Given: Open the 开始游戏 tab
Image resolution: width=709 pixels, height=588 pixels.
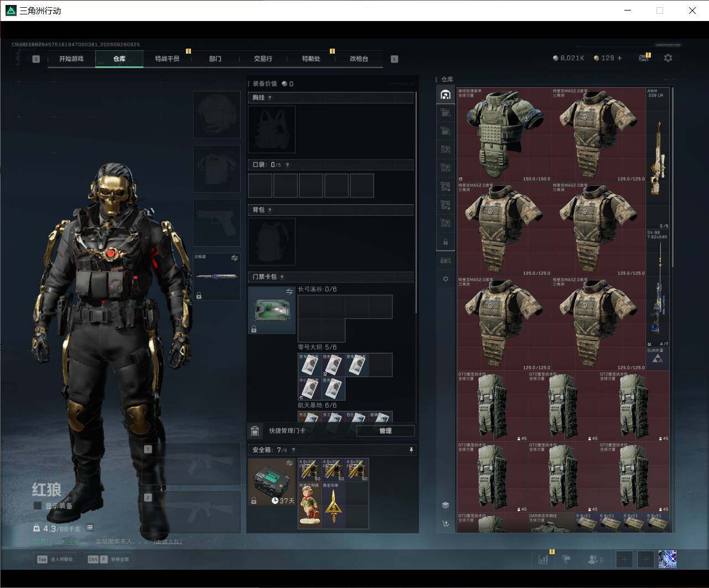Looking at the screenshot, I should point(71,59).
